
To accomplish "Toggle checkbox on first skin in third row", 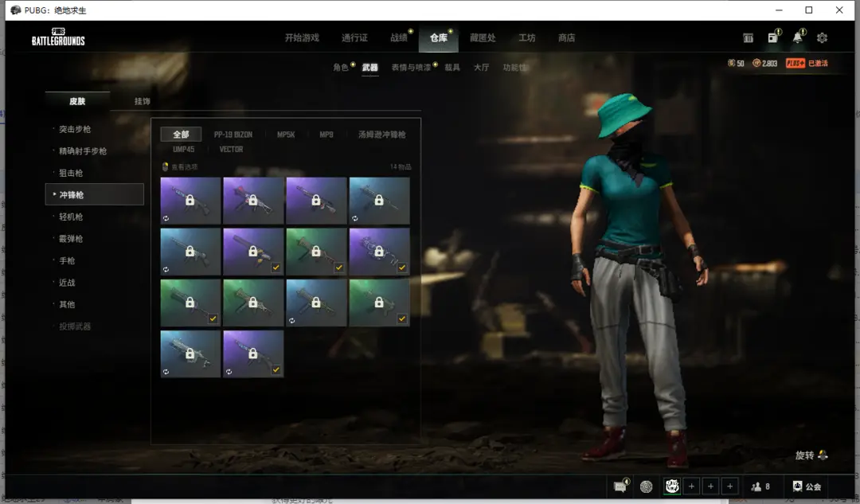I will (213, 318).
